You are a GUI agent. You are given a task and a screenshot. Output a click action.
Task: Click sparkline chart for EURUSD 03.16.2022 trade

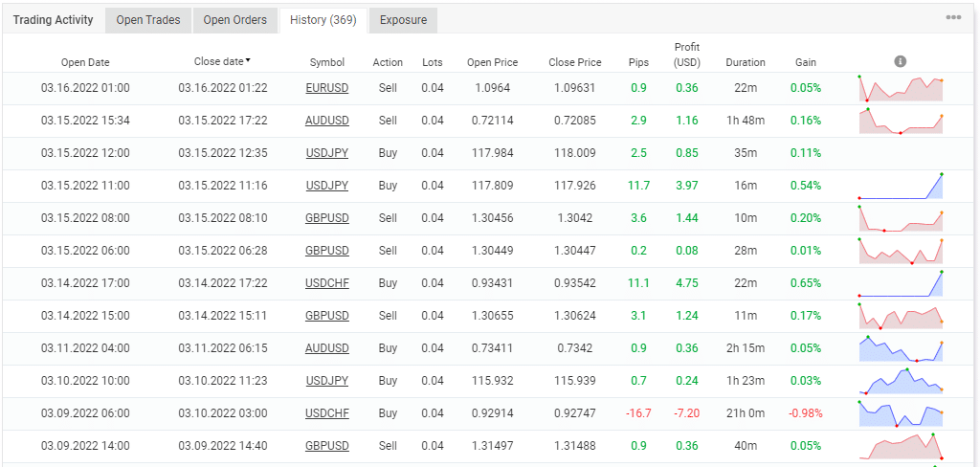click(x=901, y=88)
